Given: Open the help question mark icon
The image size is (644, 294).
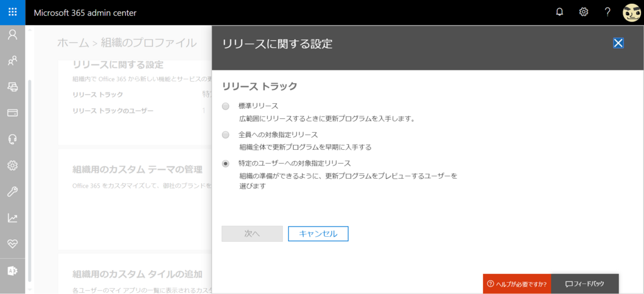Looking at the screenshot, I should click(x=608, y=13).
